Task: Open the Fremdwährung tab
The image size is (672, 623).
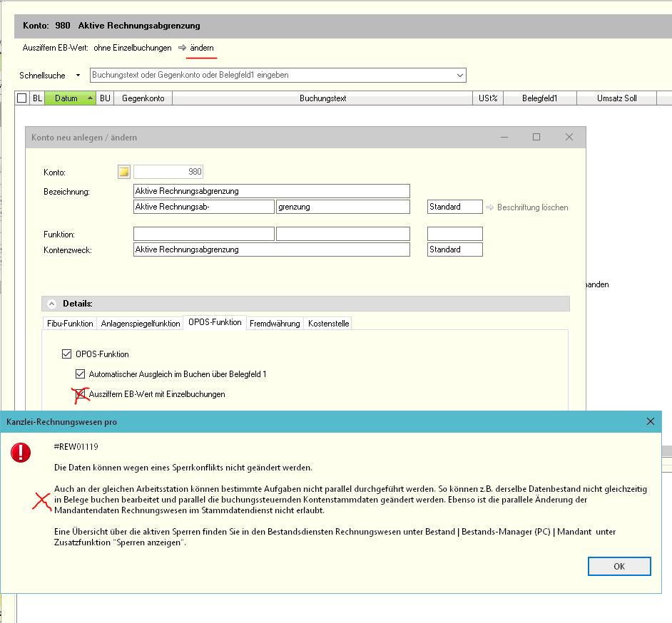Action: pos(275,324)
